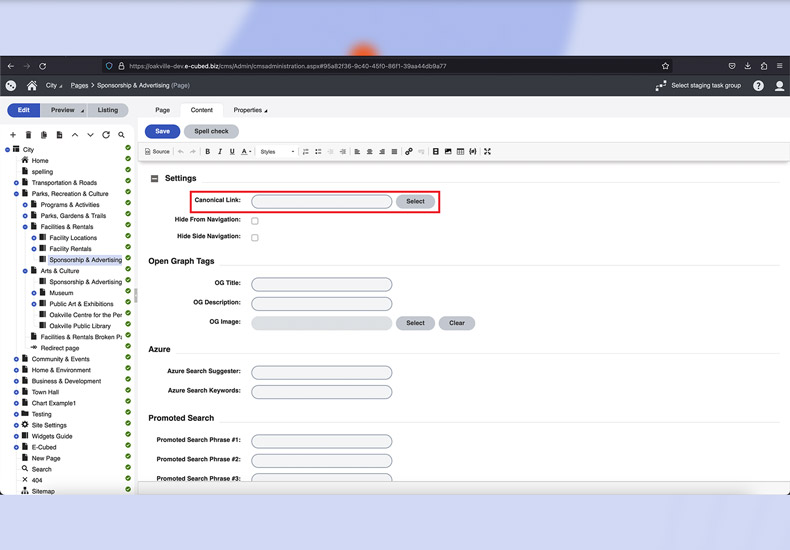The width and height of the screenshot is (790, 550).
Task: Click the blue Save button
Action: tap(162, 131)
